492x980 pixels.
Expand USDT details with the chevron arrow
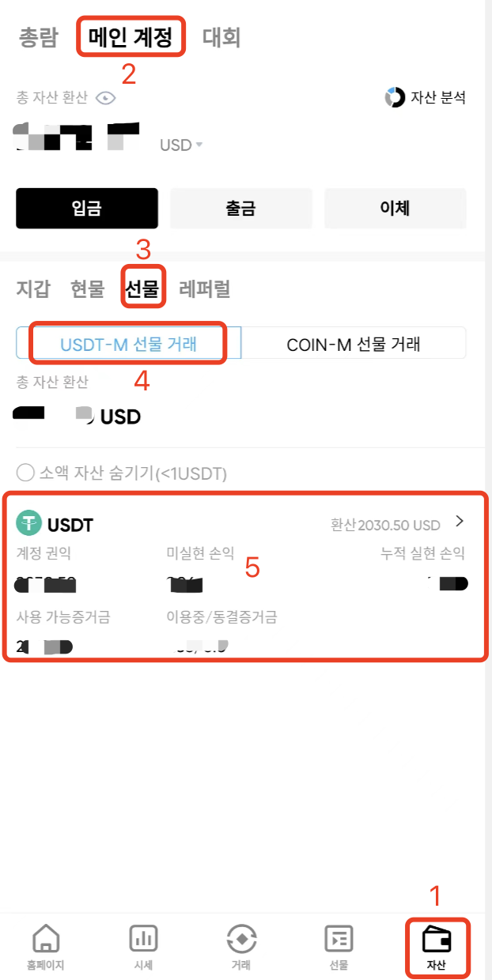460,522
